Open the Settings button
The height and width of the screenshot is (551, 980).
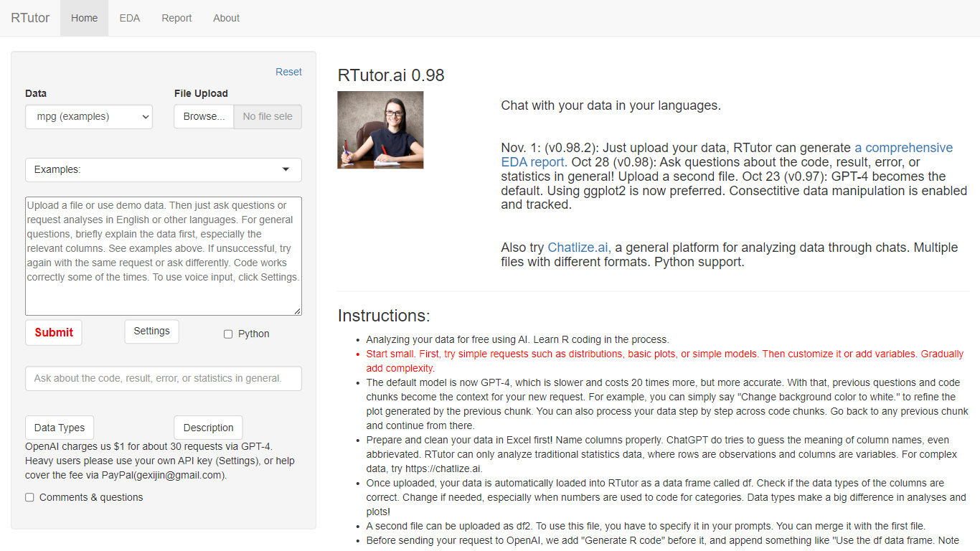coord(151,331)
